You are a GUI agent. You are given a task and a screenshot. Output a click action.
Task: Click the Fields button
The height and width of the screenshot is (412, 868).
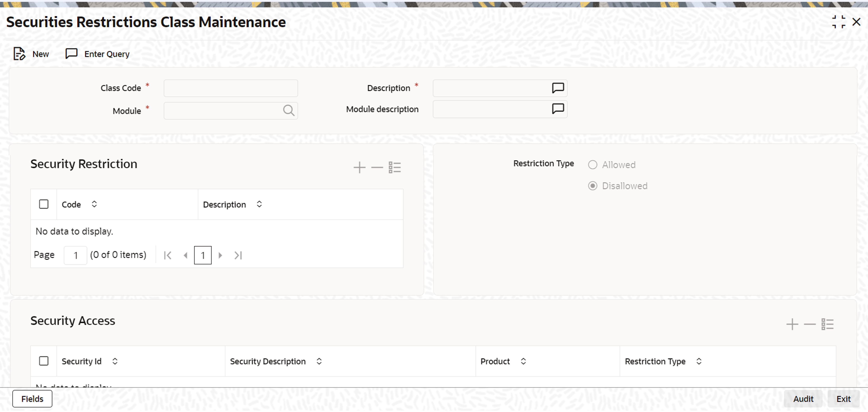(x=32, y=399)
